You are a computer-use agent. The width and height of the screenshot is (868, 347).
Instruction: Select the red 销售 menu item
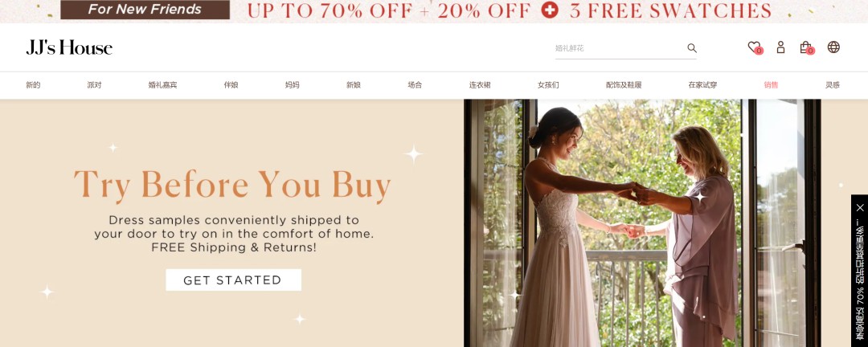[771, 85]
